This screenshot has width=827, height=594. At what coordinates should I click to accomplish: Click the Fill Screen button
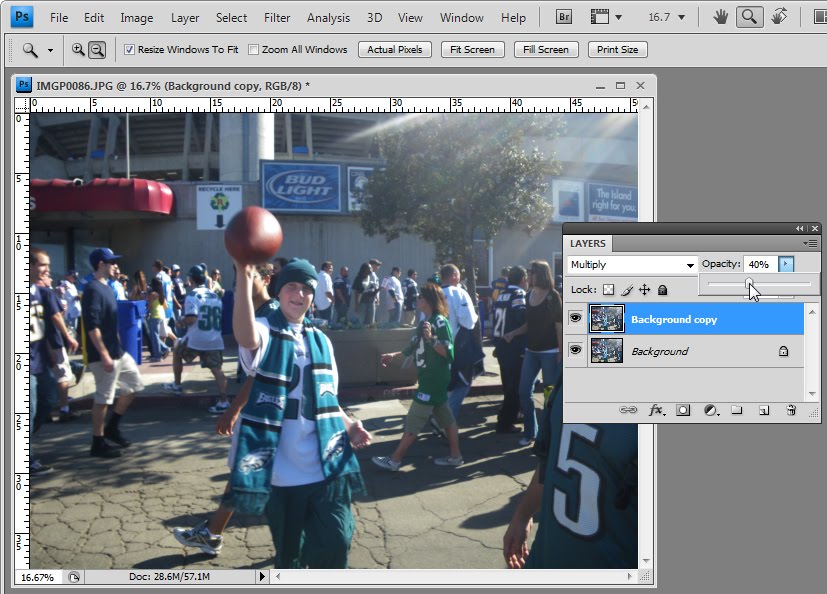pos(546,50)
